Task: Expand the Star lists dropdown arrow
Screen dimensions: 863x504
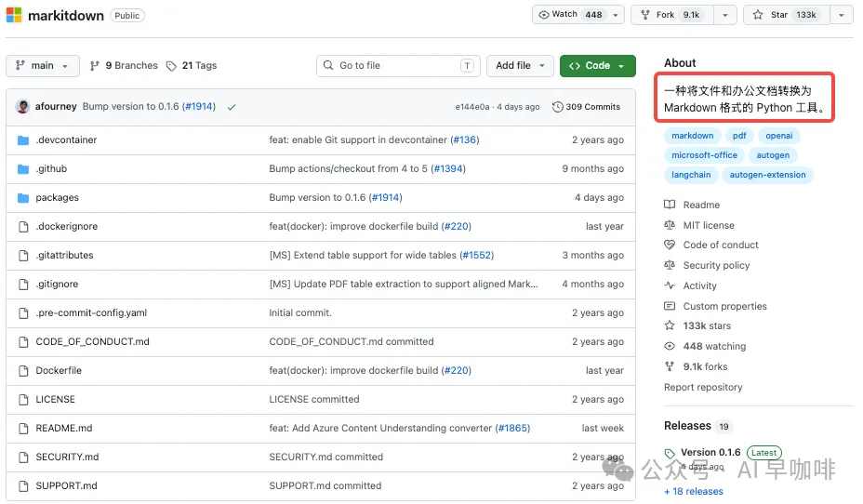Action: click(841, 15)
